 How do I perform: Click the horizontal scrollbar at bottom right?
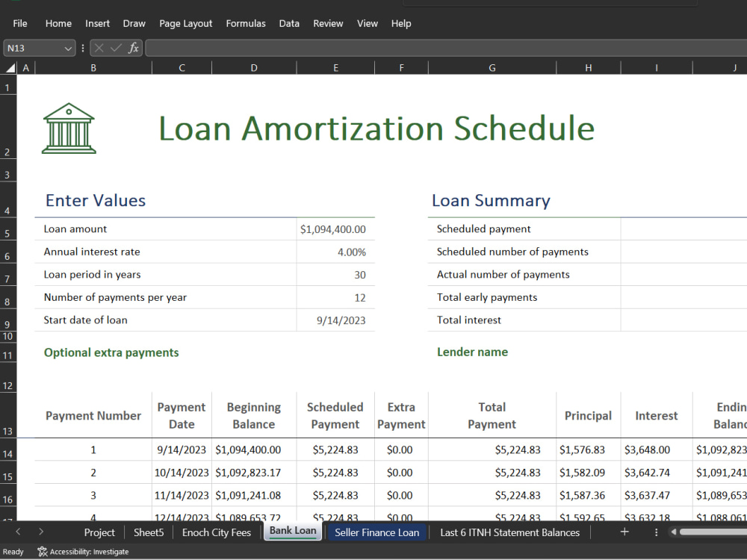click(713, 532)
